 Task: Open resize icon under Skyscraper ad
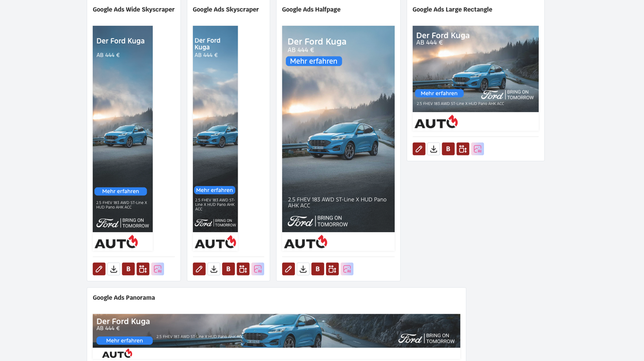click(x=243, y=269)
